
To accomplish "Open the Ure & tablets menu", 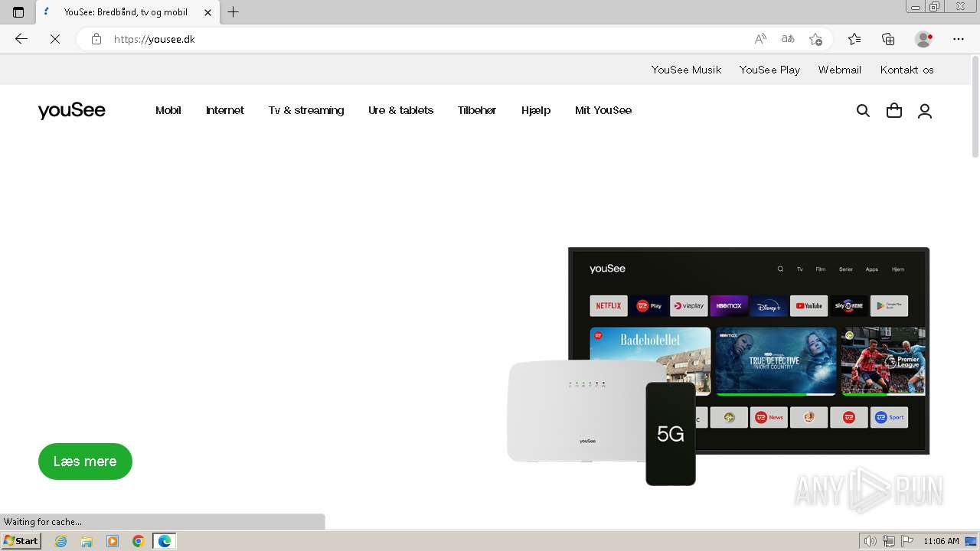I will pyautogui.click(x=401, y=110).
